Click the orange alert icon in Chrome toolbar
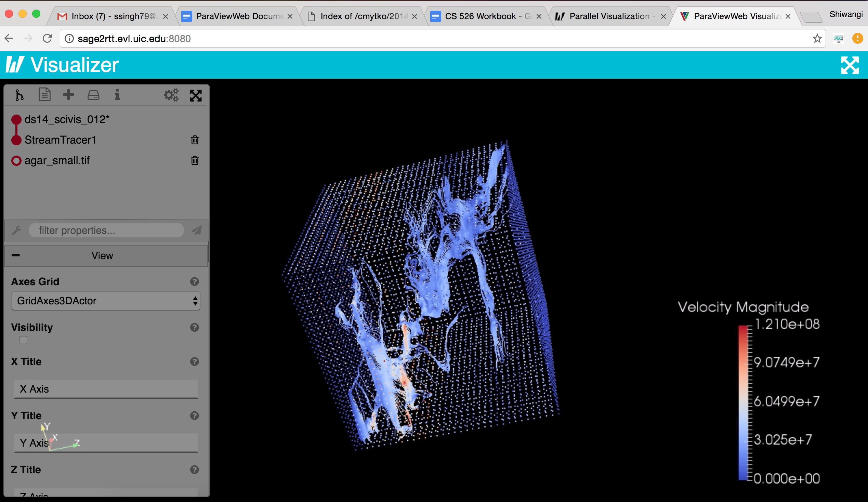 click(x=857, y=38)
